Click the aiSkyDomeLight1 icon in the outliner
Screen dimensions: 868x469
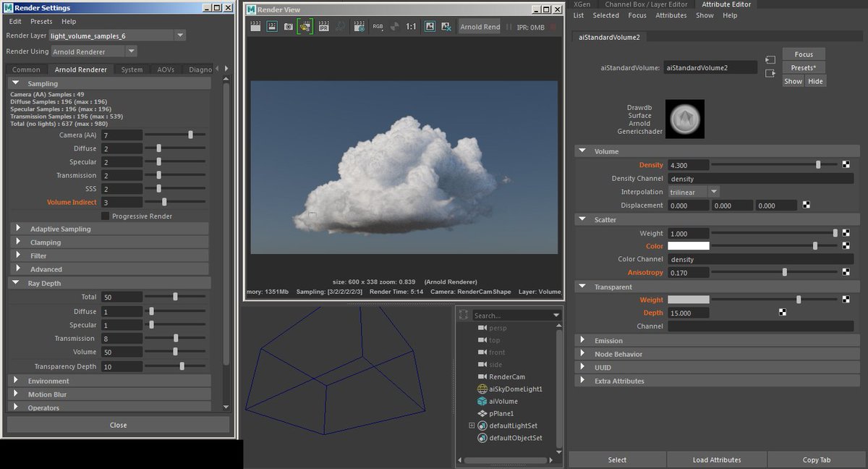pos(482,389)
